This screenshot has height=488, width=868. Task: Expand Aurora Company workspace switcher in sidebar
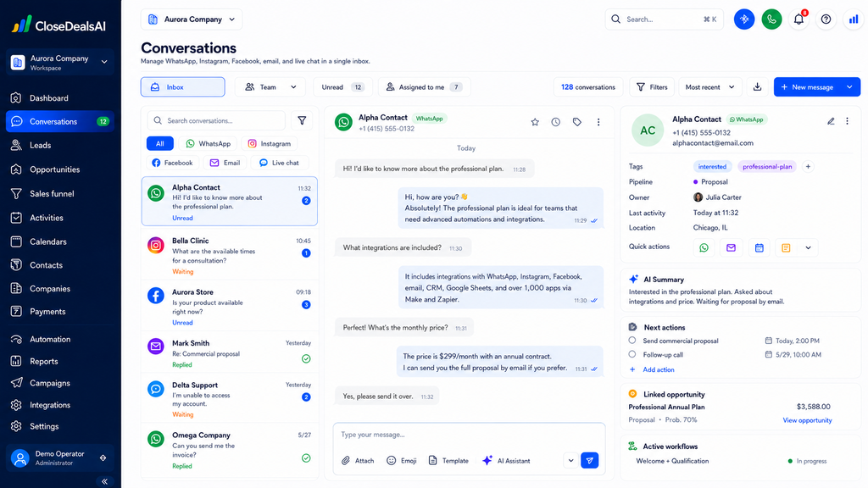(x=60, y=63)
